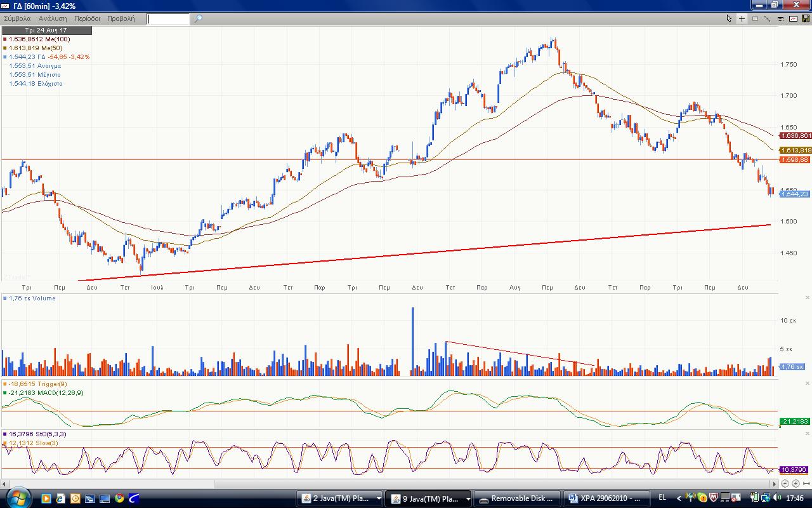Image resolution: width=812 pixels, height=508 pixels.
Task: Click the symbol search input field
Action: coord(168,18)
